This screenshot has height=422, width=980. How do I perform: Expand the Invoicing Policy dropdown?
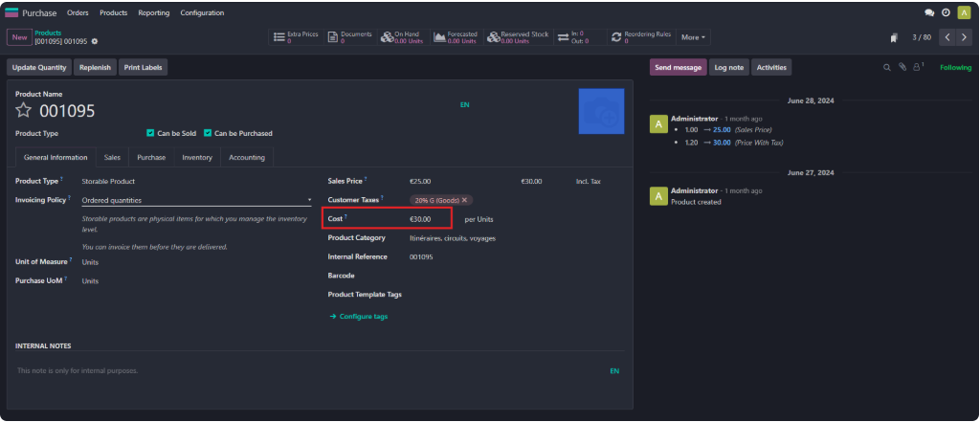308,200
